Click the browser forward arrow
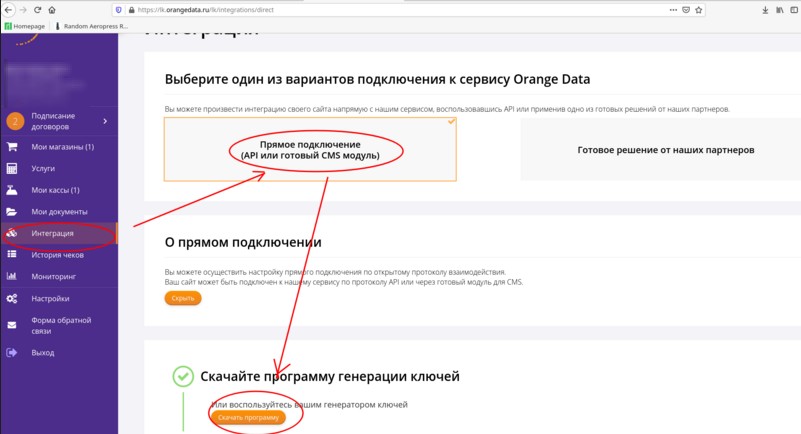801x434 pixels. point(23,10)
